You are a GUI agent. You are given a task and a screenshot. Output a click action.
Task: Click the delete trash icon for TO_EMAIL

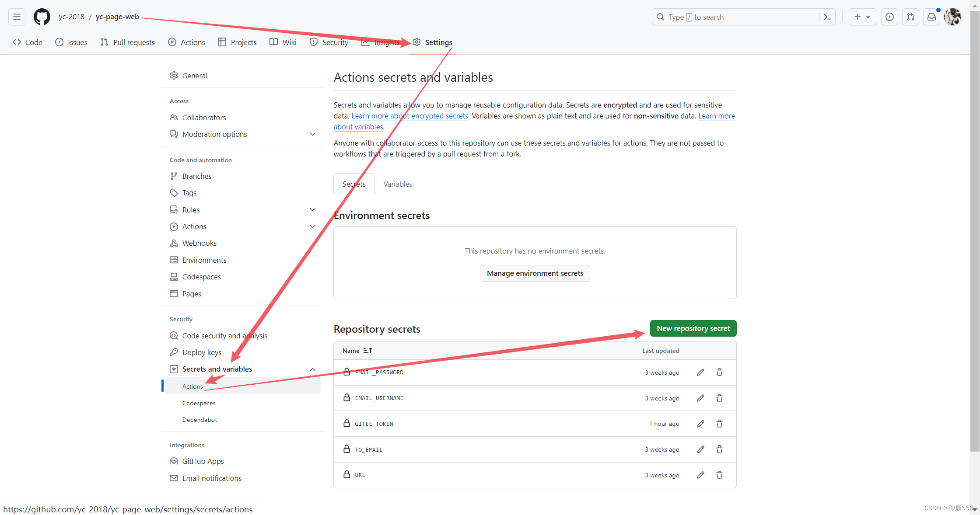click(720, 449)
